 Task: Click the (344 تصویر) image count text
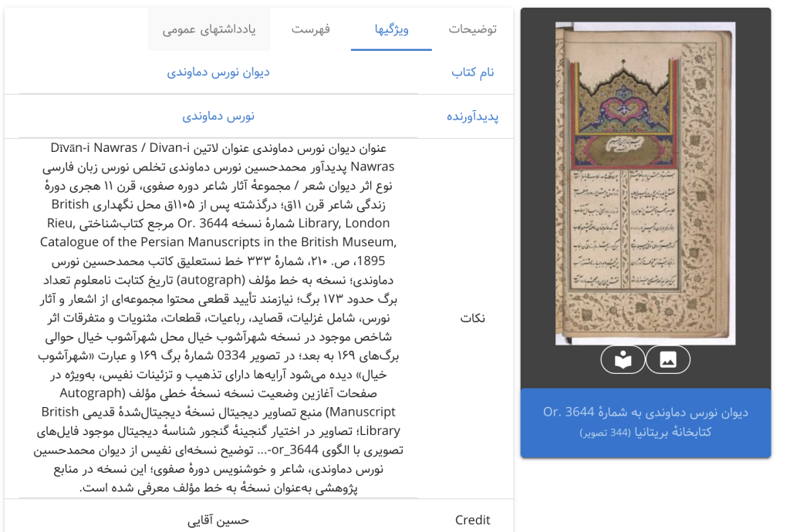pos(606,433)
